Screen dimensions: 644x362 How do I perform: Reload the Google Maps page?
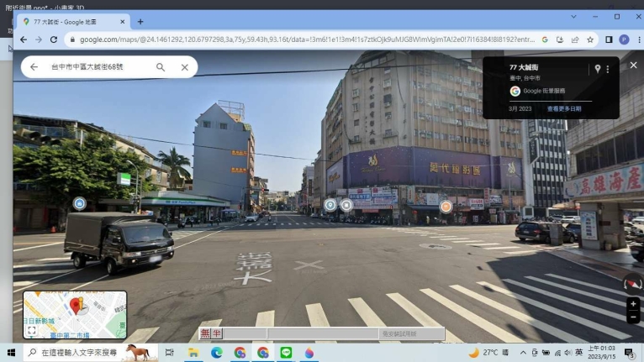(54, 39)
